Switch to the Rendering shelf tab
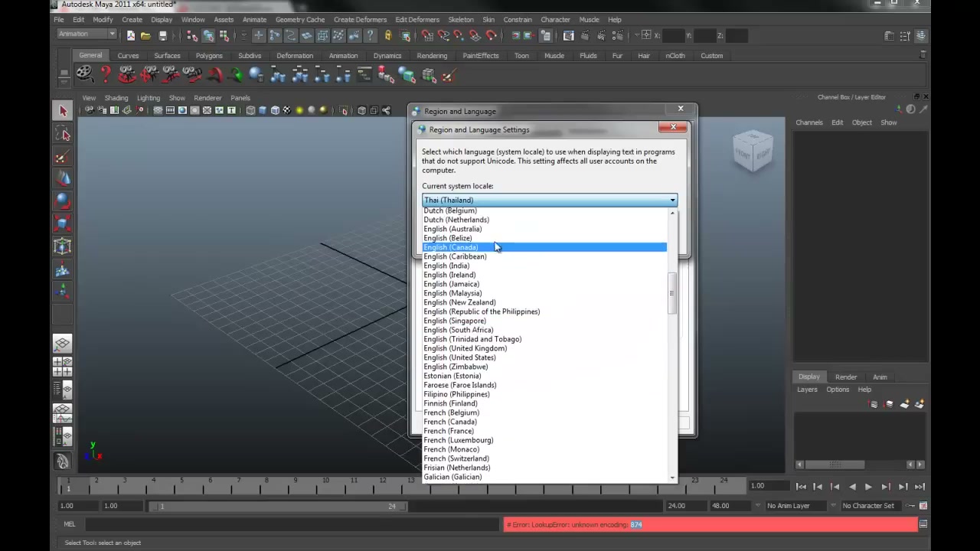980x551 pixels. (432, 55)
